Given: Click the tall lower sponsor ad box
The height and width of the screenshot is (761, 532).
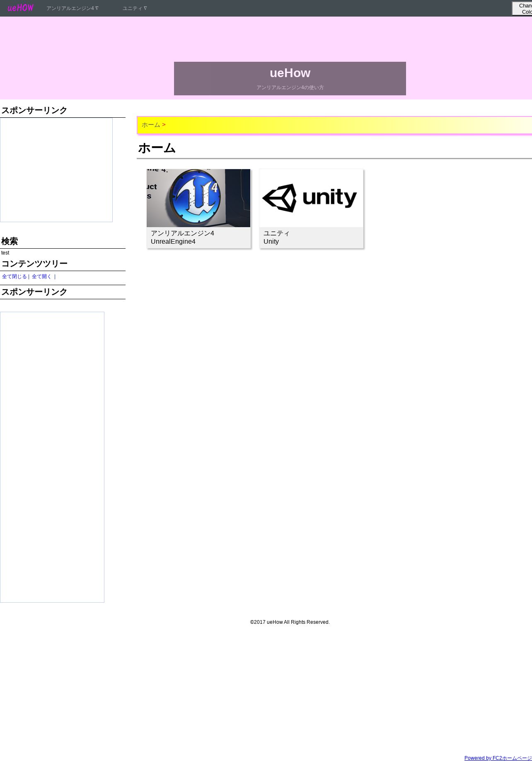Looking at the screenshot, I should click(52, 457).
